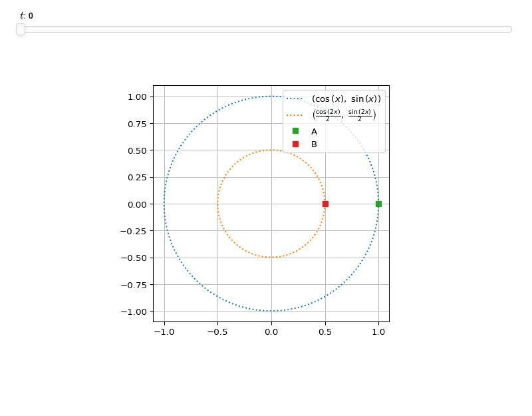Click the legend entry (cos(x), sin(x))

click(334, 99)
